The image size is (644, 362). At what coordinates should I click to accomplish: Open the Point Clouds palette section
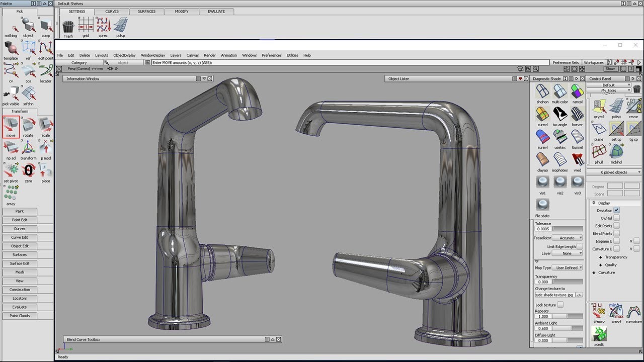click(20, 316)
